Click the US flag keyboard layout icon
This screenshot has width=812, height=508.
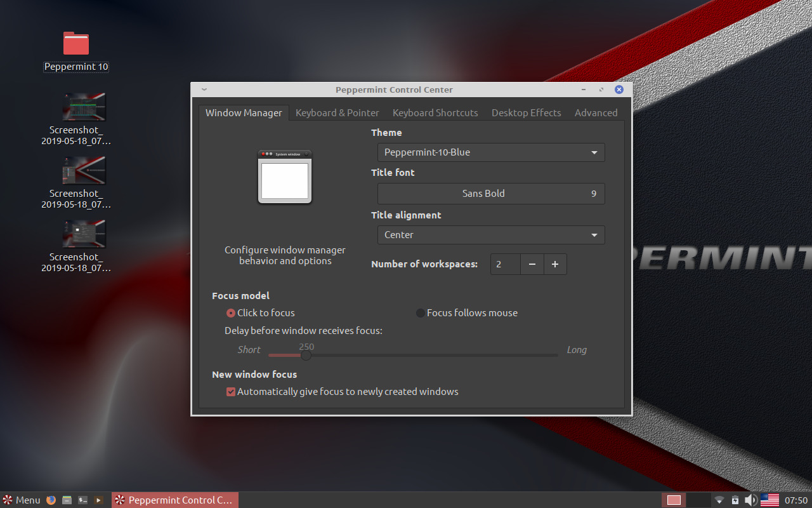770,500
